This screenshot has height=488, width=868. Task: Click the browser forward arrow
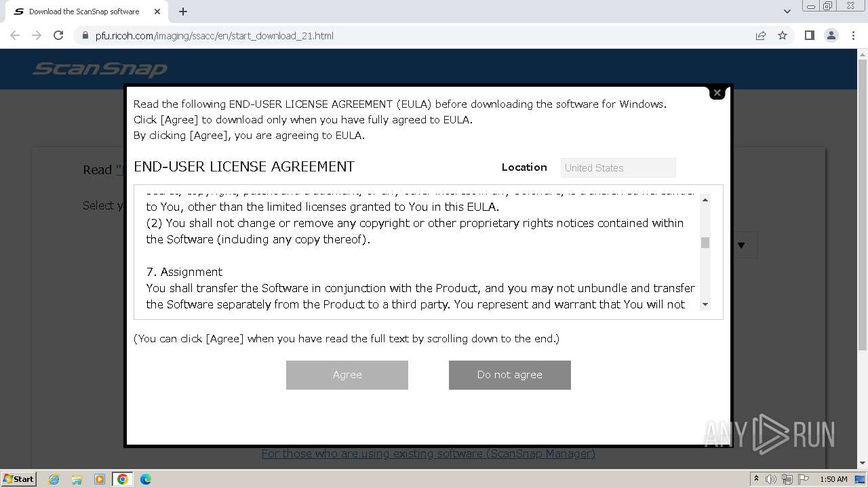[x=37, y=35]
